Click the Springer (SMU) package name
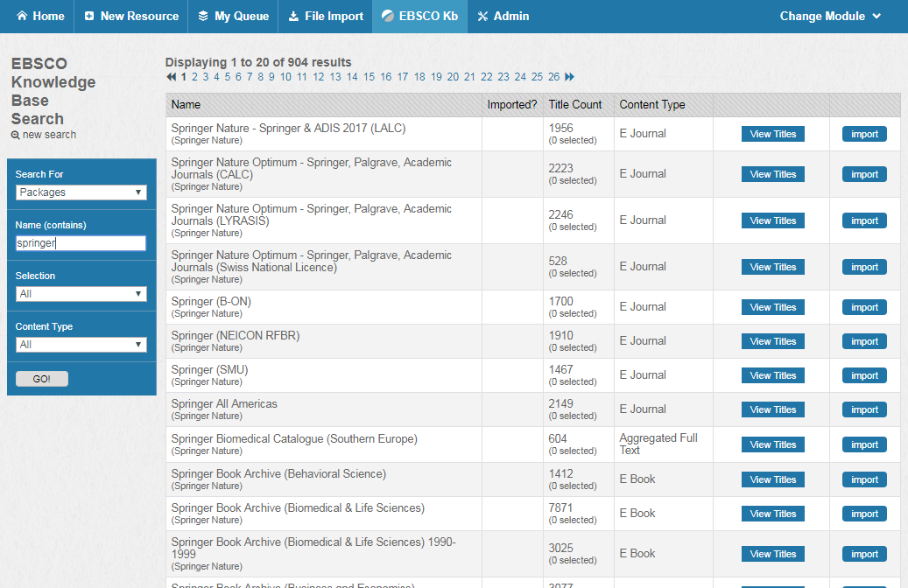 coord(209,370)
